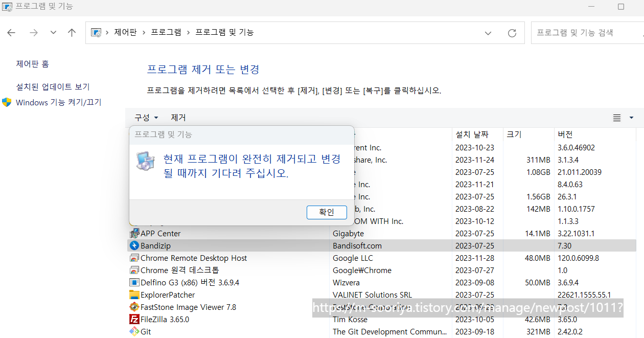Screen dimensions: 644x338
Task: Click the Back navigation arrow
Action: (11, 33)
